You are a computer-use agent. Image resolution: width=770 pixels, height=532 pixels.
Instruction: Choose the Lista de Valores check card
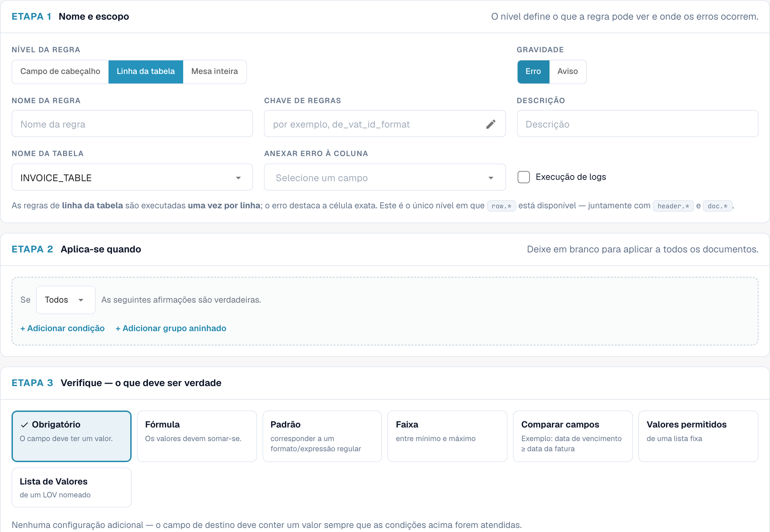pos(72,488)
